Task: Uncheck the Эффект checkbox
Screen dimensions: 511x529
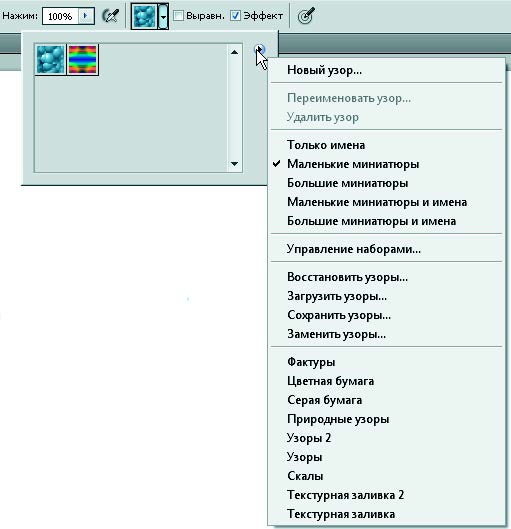Action: (235, 16)
